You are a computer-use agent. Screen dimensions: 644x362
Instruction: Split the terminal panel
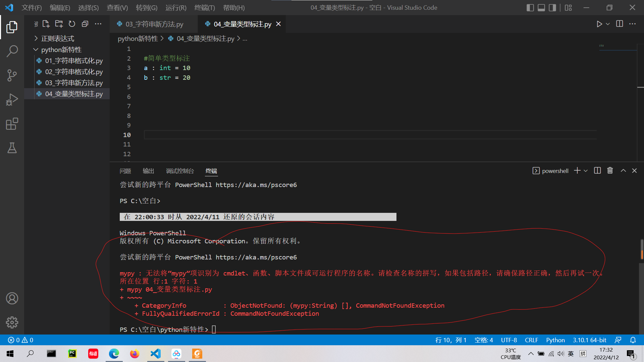point(597,171)
